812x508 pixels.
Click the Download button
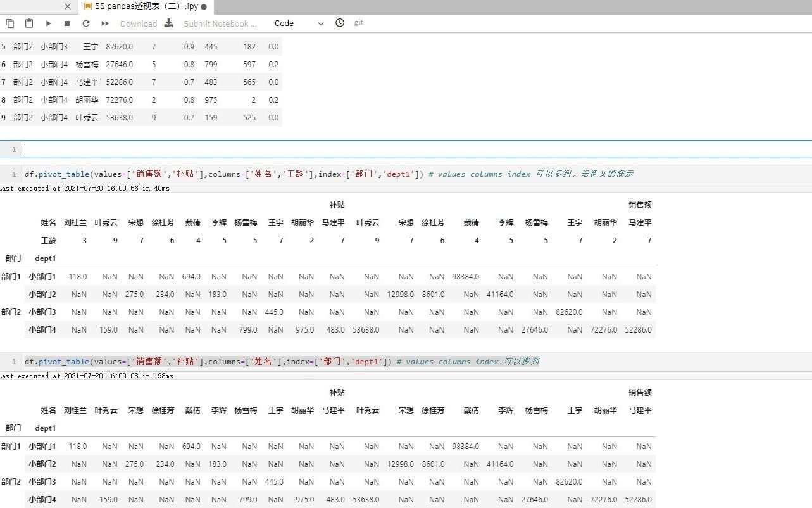(x=139, y=23)
